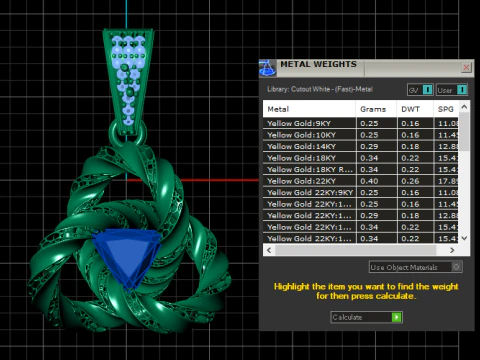Click the Metal Weights panel logo icon
The height and width of the screenshot is (360, 480).
coord(267,68)
